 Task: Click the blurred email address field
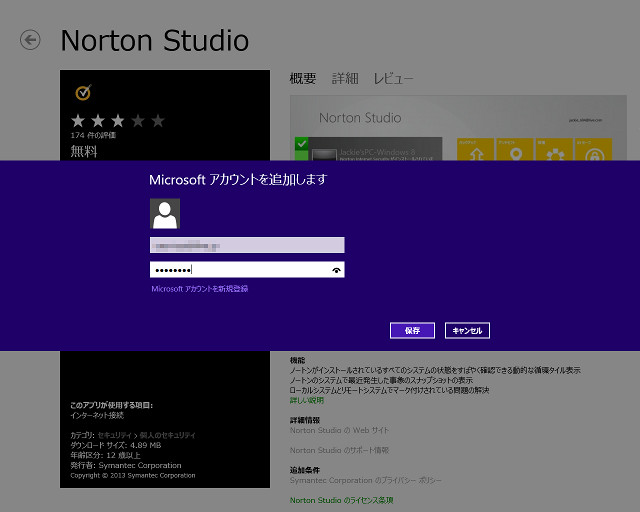point(247,245)
